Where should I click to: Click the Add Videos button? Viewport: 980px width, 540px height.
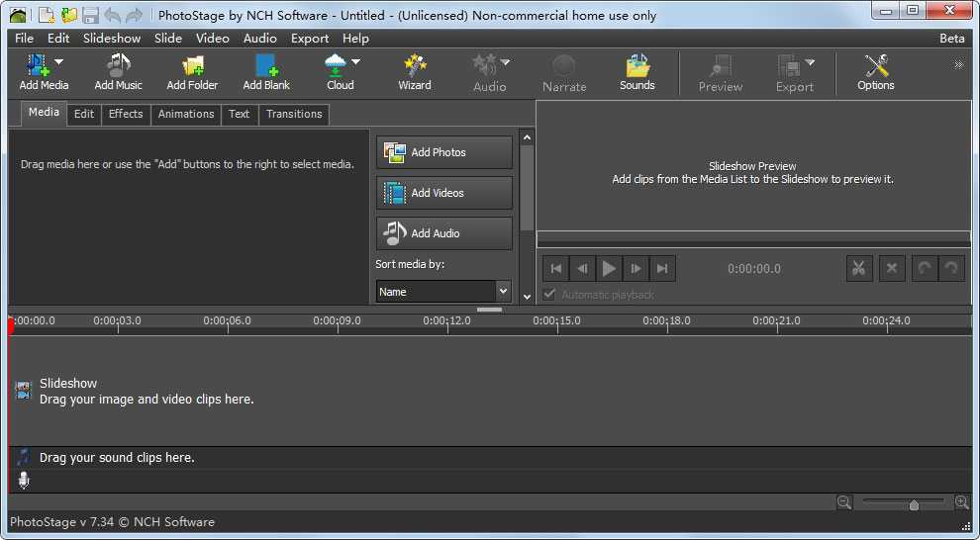443,193
